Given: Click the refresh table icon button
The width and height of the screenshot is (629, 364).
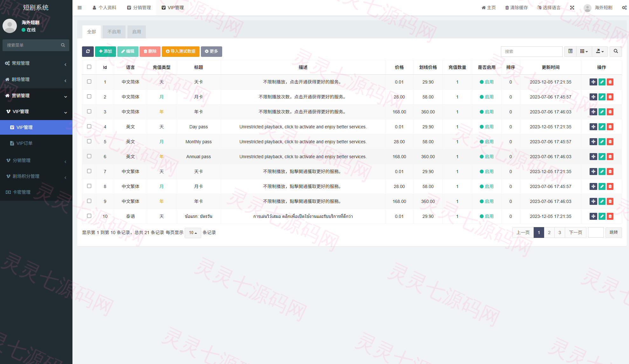Looking at the screenshot, I should pos(88,51).
